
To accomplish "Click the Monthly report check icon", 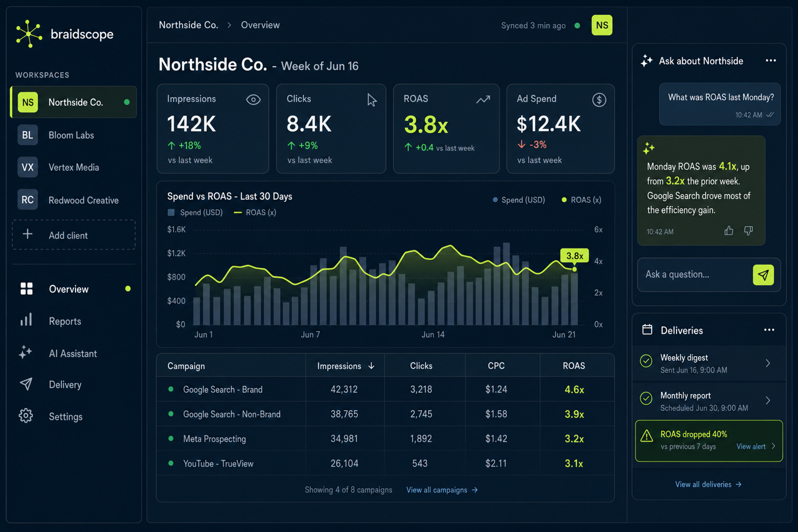I will [646, 398].
